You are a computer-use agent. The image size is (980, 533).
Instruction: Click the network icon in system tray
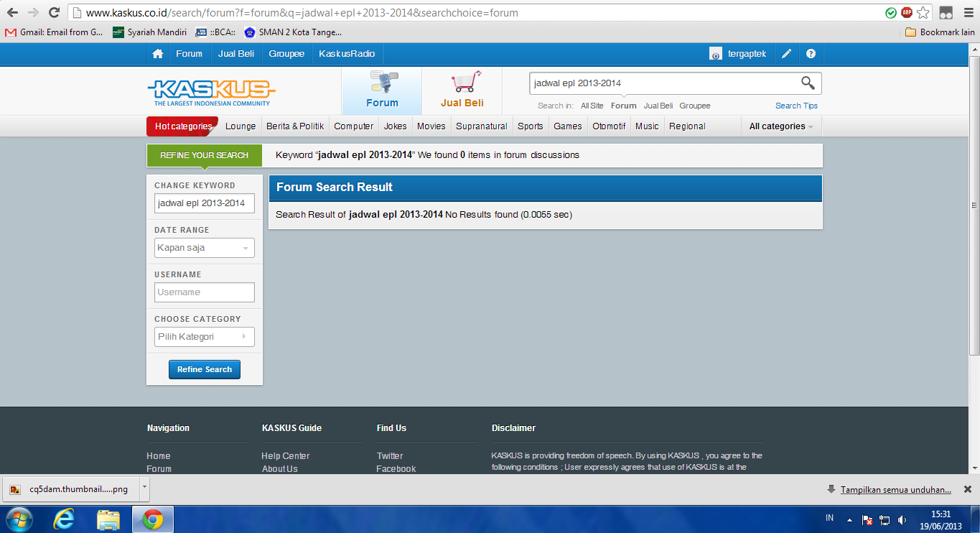pyautogui.click(x=885, y=519)
